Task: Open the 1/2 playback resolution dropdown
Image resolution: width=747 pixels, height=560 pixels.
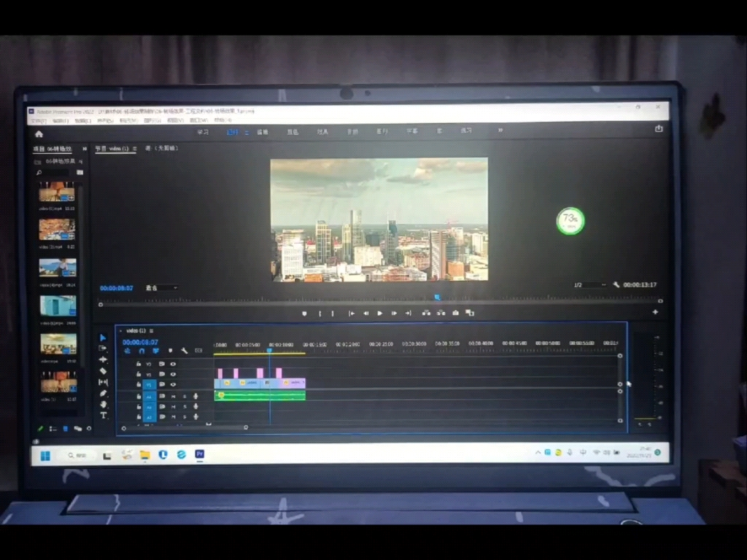Action: (584, 285)
